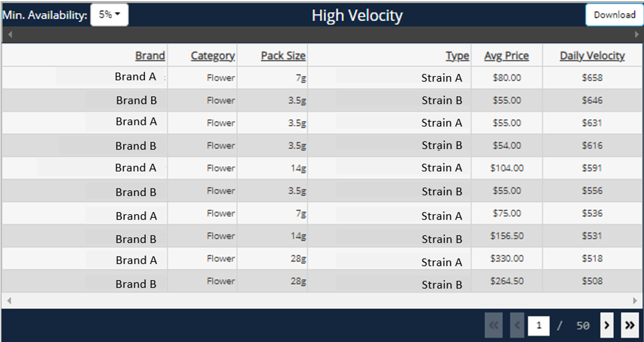Click bottom scrollbar right arrow
The height and width of the screenshot is (342, 644).
634,300
